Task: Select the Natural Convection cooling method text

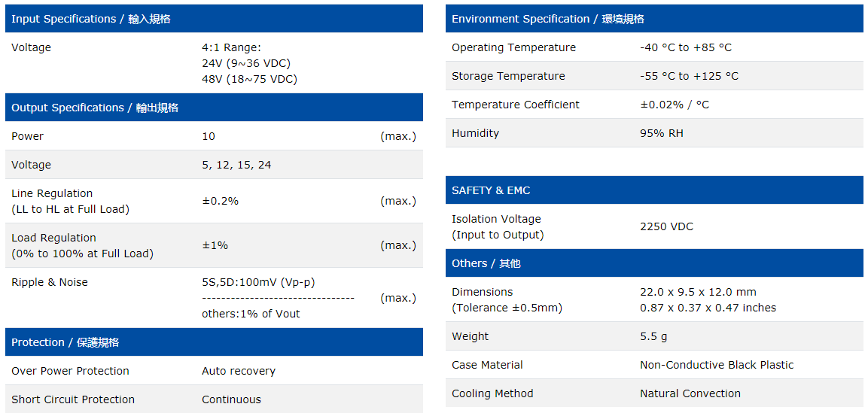Action: coord(690,393)
